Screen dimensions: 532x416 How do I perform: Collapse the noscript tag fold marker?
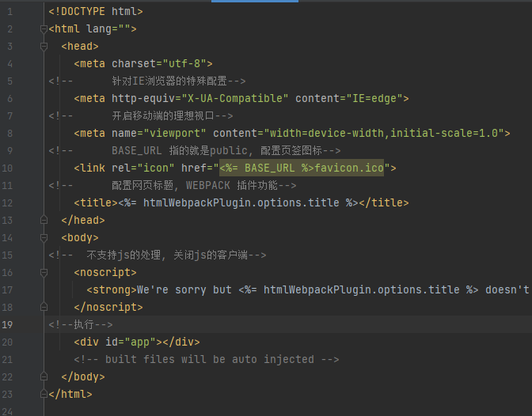click(x=44, y=272)
